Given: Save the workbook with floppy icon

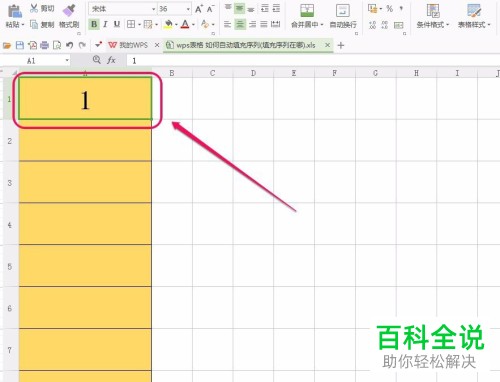Looking at the screenshot, I should point(20,45).
